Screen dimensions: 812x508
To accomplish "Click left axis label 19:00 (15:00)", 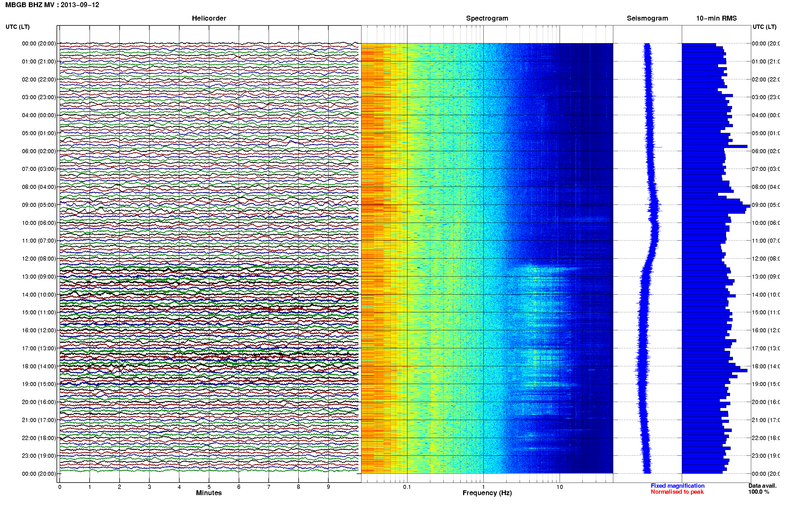I will pyautogui.click(x=39, y=384).
